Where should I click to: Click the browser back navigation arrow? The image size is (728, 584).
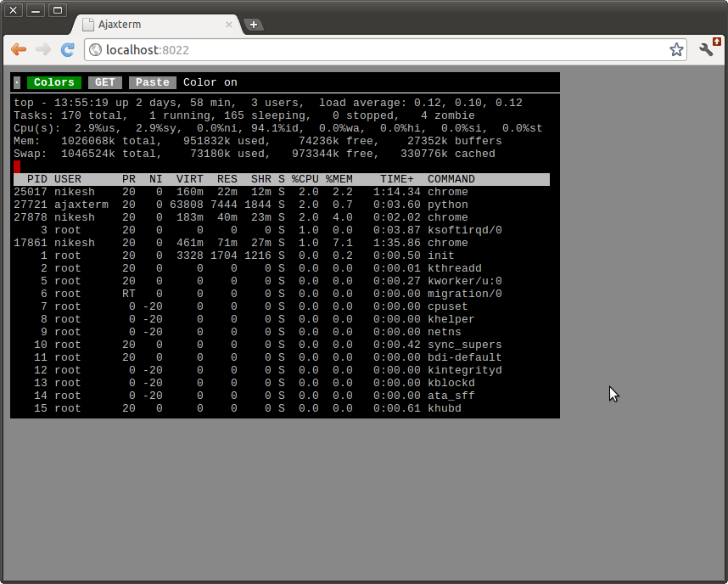19,50
